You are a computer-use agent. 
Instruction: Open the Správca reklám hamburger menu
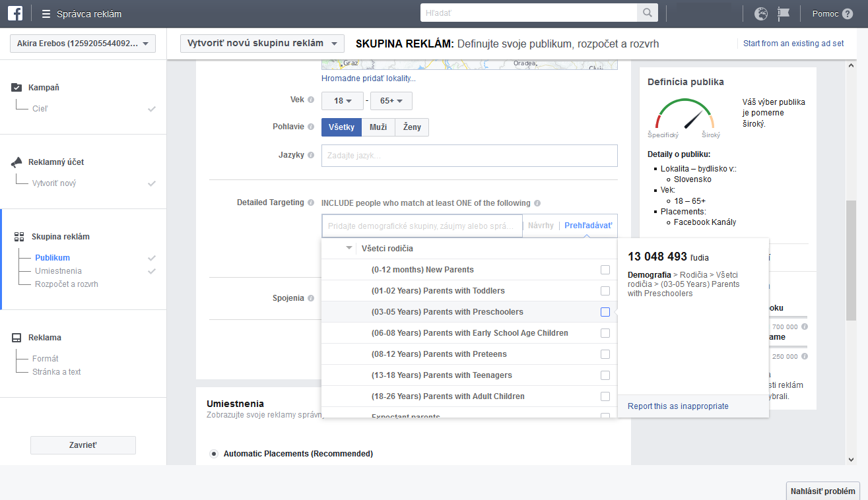(x=46, y=14)
